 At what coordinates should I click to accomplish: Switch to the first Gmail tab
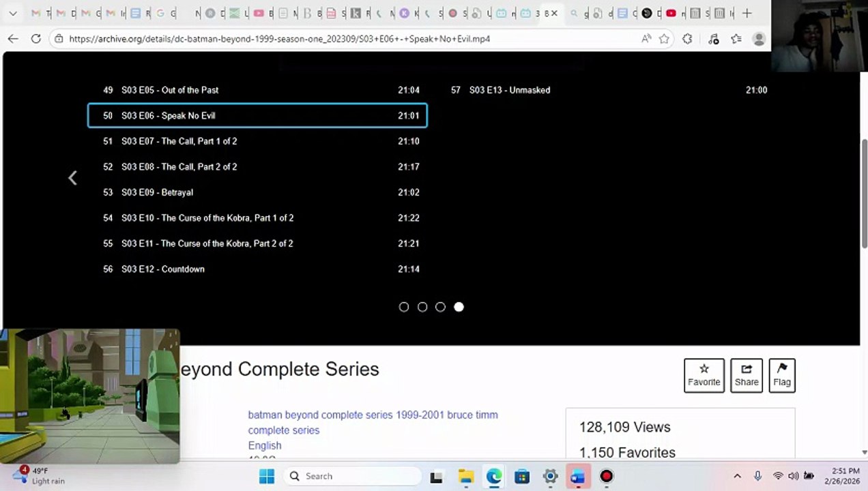click(36, 13)
